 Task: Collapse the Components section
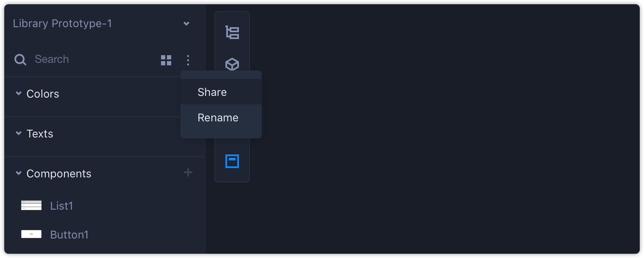pos(18,173)
